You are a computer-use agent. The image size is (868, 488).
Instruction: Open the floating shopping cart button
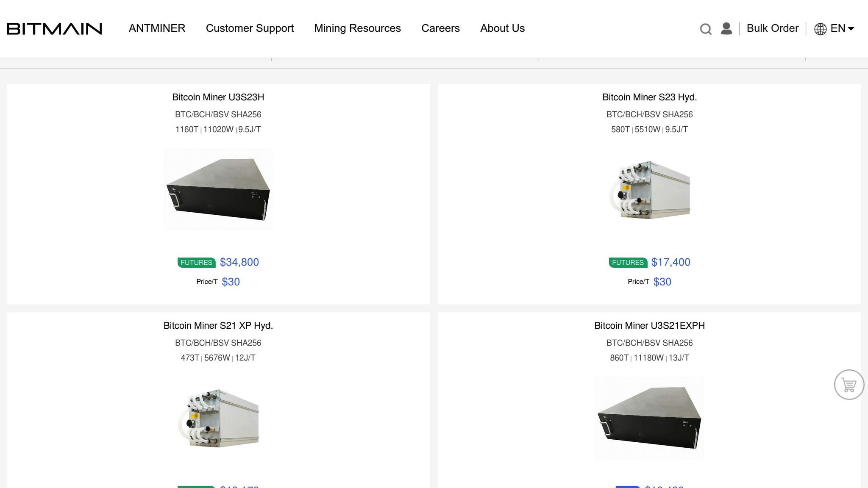[849, 385]
